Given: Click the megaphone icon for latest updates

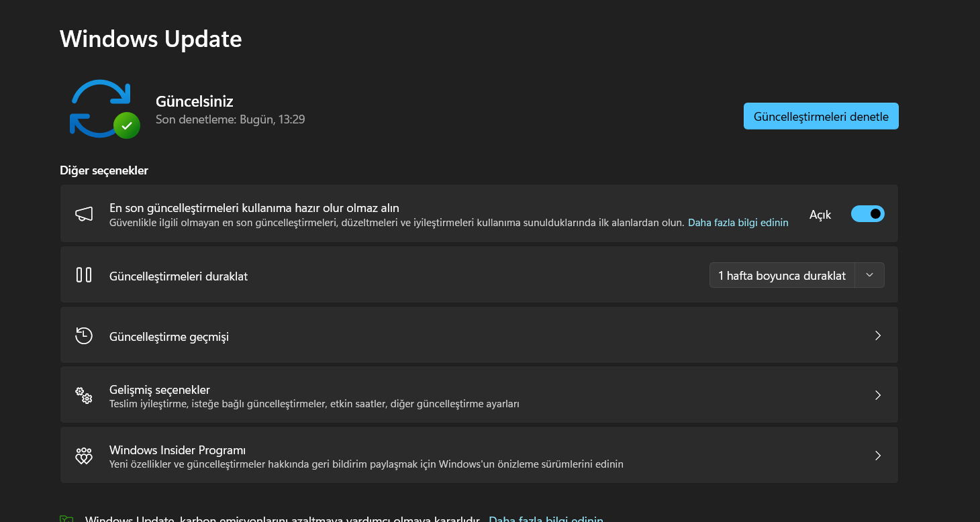Looking at the screenshot, I should click(84, 214).
